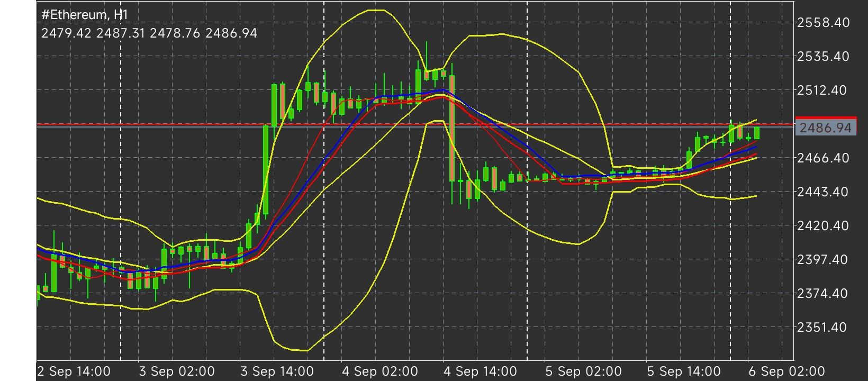Viewport: 868px width, 381px height.
Task: Click the 2512.40 price axis label
Action: (x=823, y=90)
